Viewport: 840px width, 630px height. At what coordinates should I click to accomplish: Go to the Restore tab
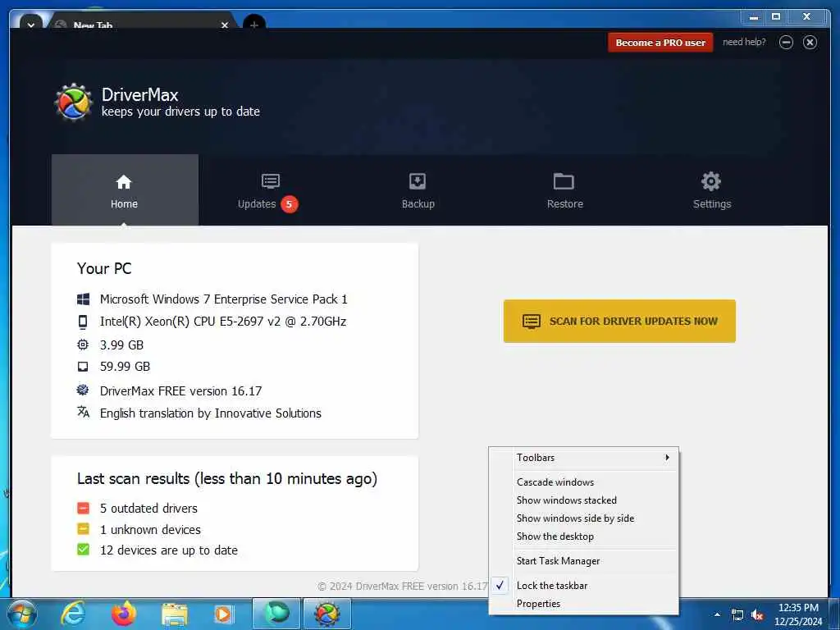pyautogui.click(x=564, y=189)
